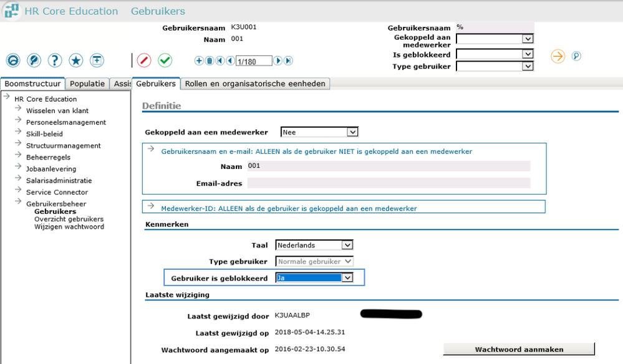Screen dimensions: 623x364
Task: Jump to the last record
Action: (289, 60)
